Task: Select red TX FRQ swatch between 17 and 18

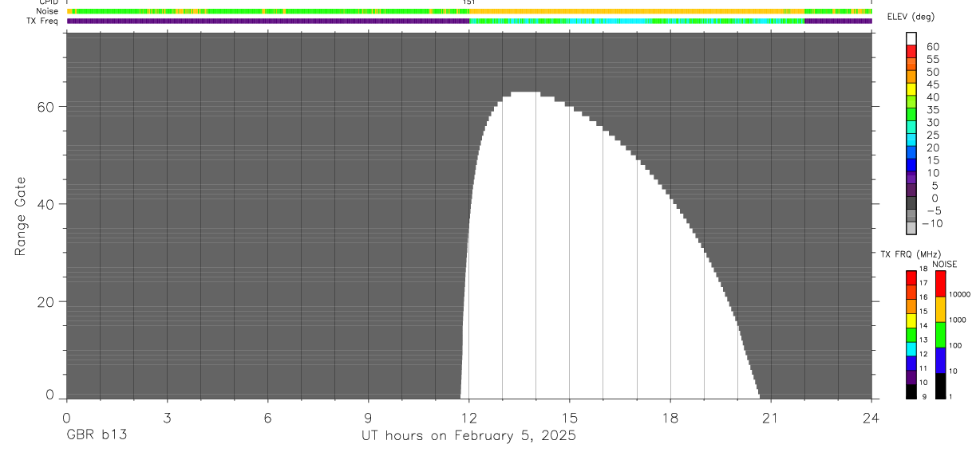Action: [x=911, y=277]
